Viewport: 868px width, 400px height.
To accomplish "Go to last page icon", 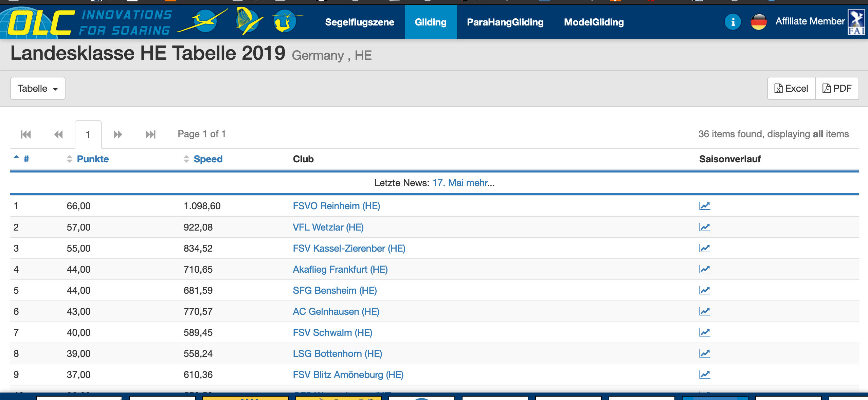I will [x=150, y=134].
